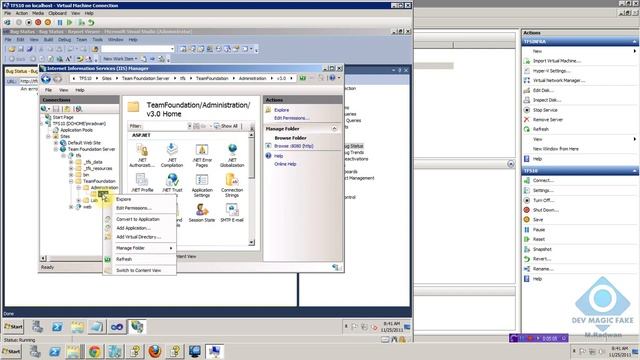Click the Hyper-V Remove Server action

point(548,120)
